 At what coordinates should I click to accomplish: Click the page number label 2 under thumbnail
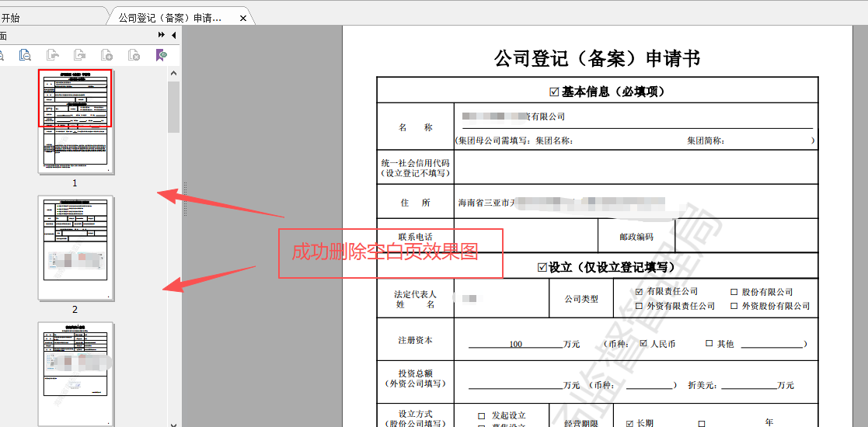(75, 309)
